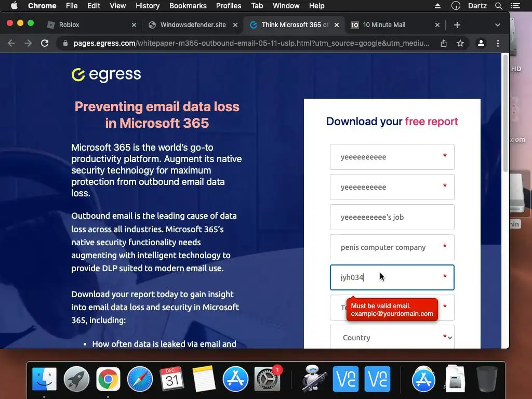Bookmark this page with star icon
This screenshot has height=399, width=532.
click(x=460, y=44)
